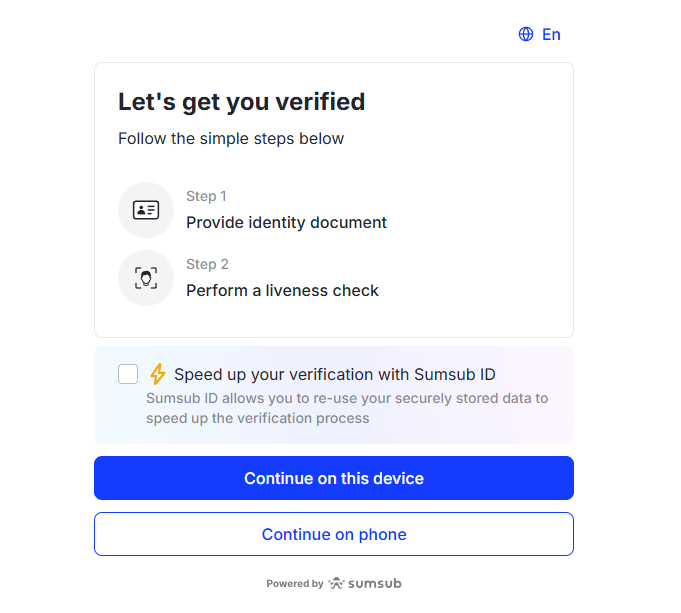
Task: Open the En language selector
Action: pos(551,34)
